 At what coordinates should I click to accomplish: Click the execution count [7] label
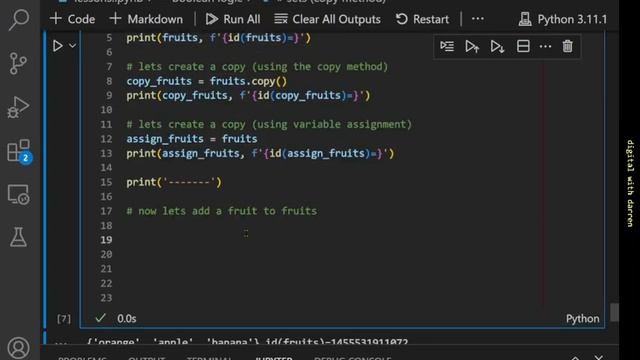coord(64,318)
